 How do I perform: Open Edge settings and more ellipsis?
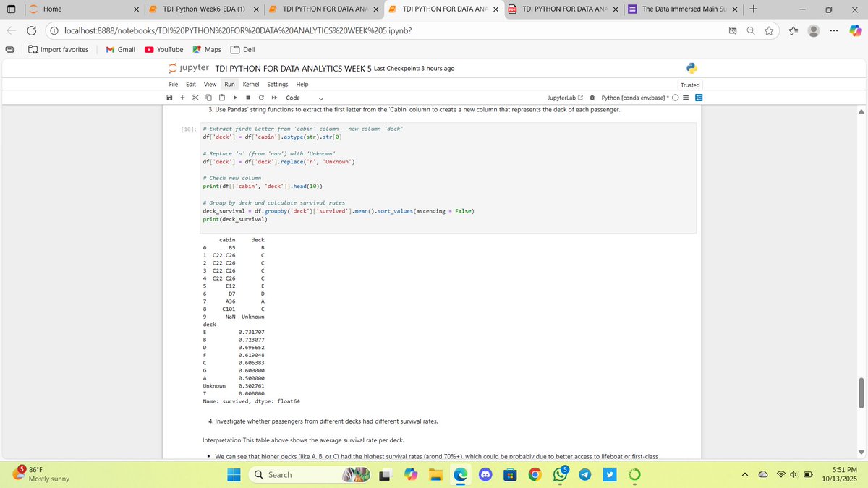tap(835, 30)
